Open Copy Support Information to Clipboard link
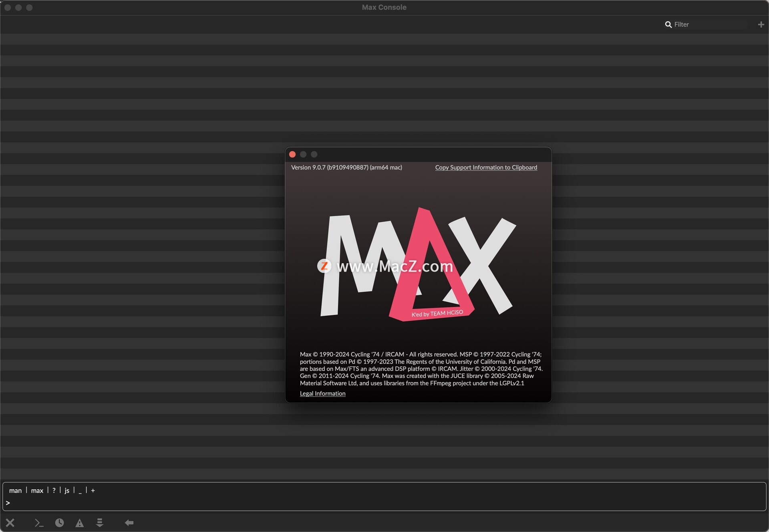769x532 pixels. (486, 167)
